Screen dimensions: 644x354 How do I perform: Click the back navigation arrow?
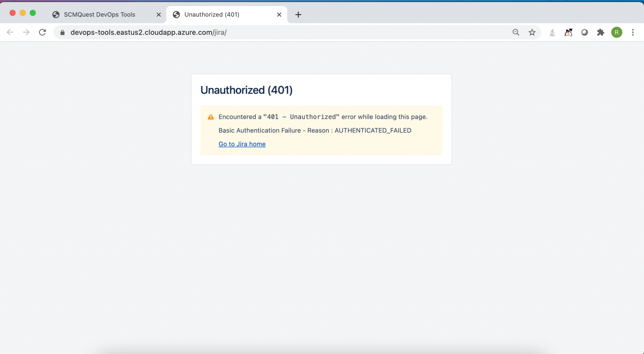click(x=10, y=32)
